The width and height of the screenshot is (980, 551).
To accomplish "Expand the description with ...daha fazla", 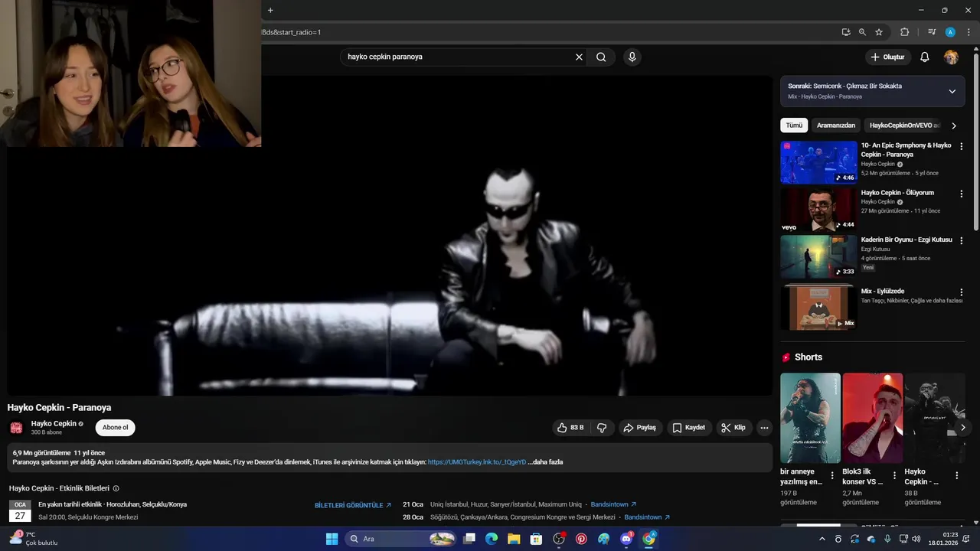I will [x=545, y=462].
